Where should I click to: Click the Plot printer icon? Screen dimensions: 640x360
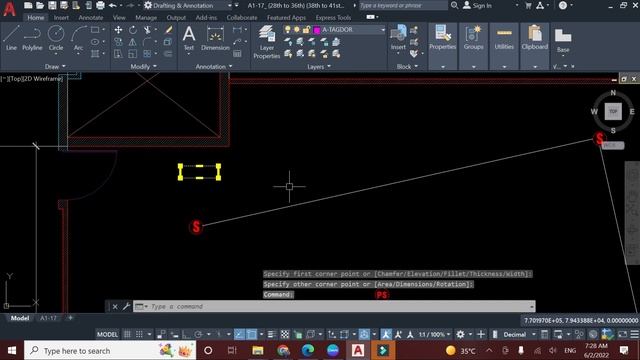point(100,5)
